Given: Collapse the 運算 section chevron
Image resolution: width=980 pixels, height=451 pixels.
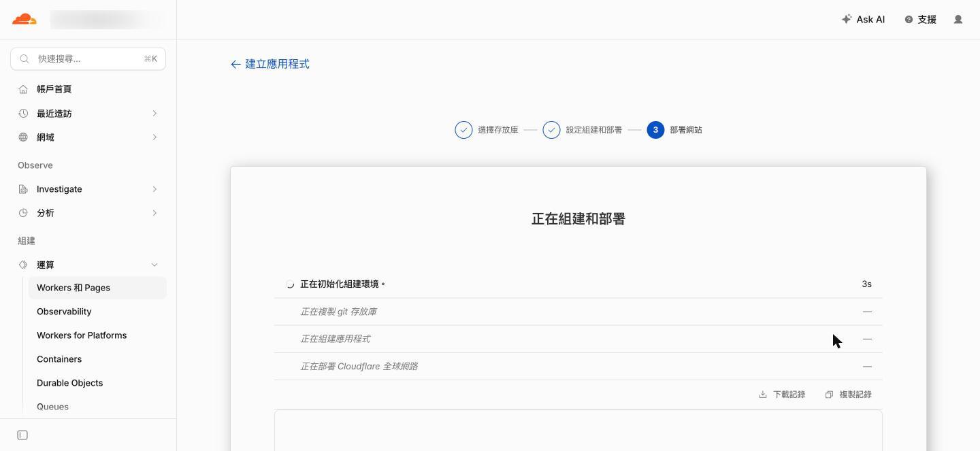Looking at the screenshot, I should coord(154,265).
